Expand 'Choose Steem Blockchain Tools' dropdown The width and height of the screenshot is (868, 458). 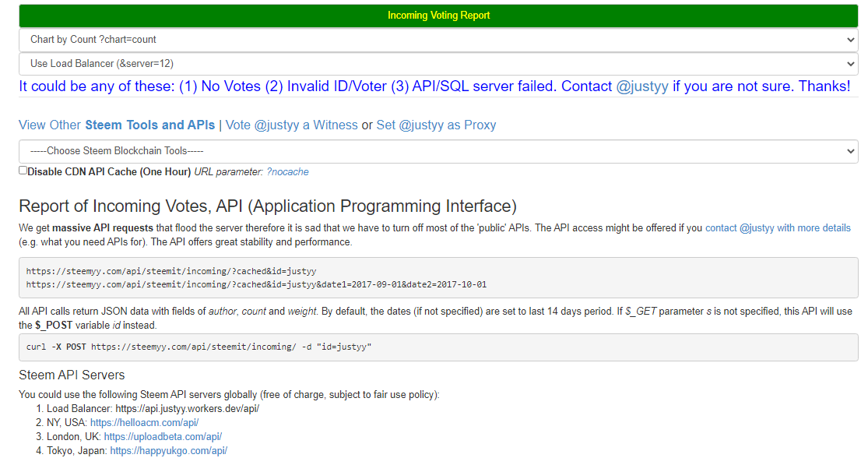[x=438, y=151]
